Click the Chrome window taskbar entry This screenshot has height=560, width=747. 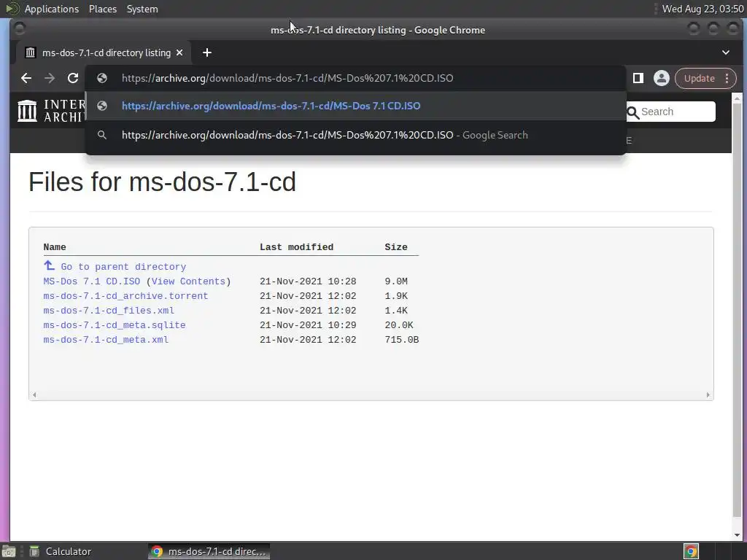pyautogui.click(x=209, y=551)
